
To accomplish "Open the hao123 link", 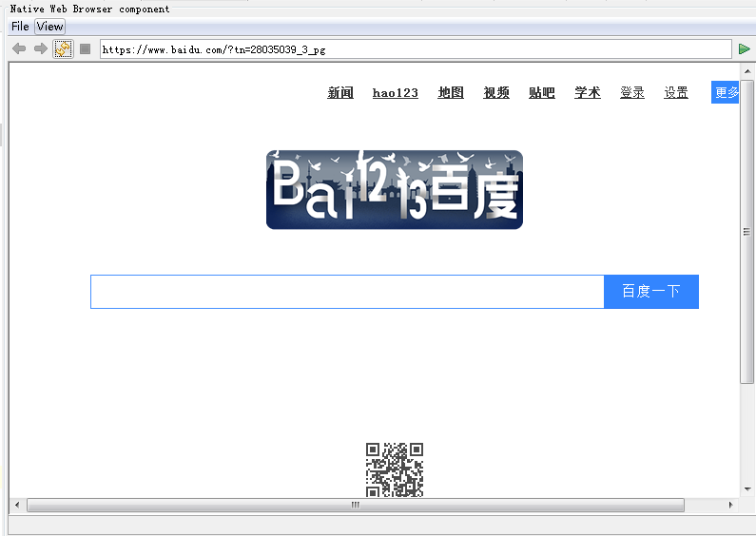I will click(x=396, y=92).
